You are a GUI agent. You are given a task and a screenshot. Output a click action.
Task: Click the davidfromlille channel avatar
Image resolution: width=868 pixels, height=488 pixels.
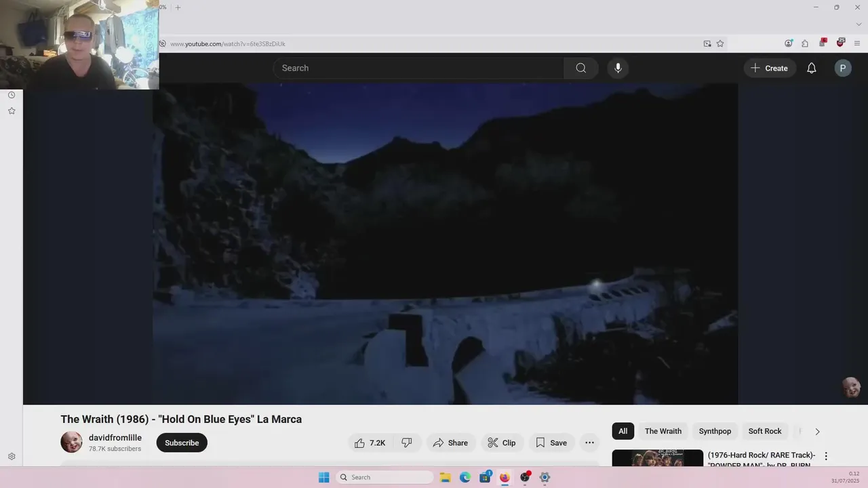[x=71, y=442]
